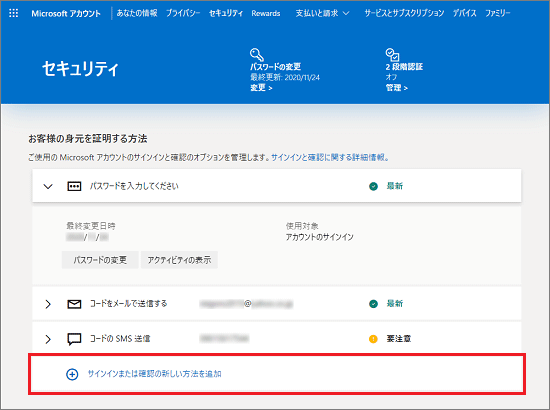Click the 最終更新: 2020/11/24 text

(x=285, y=77)
